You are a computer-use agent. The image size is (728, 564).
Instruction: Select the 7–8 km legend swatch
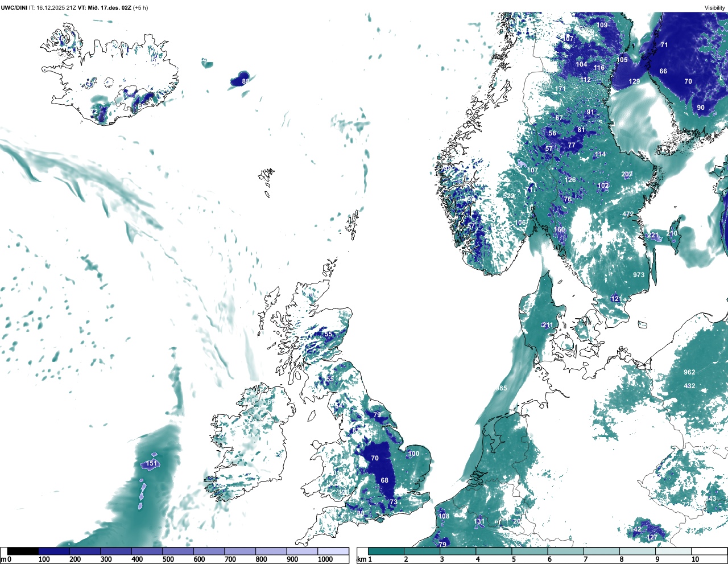click(x=602, y=551)
